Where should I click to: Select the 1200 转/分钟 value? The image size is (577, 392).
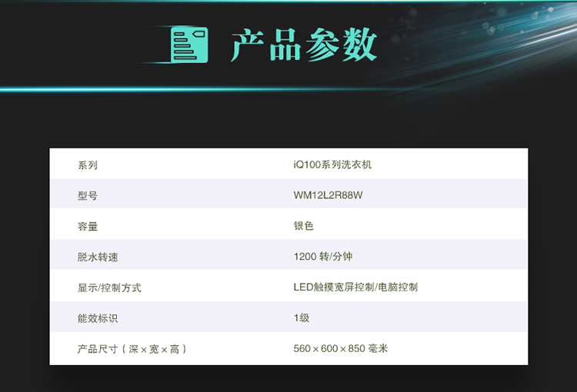(x=323, y=256)
